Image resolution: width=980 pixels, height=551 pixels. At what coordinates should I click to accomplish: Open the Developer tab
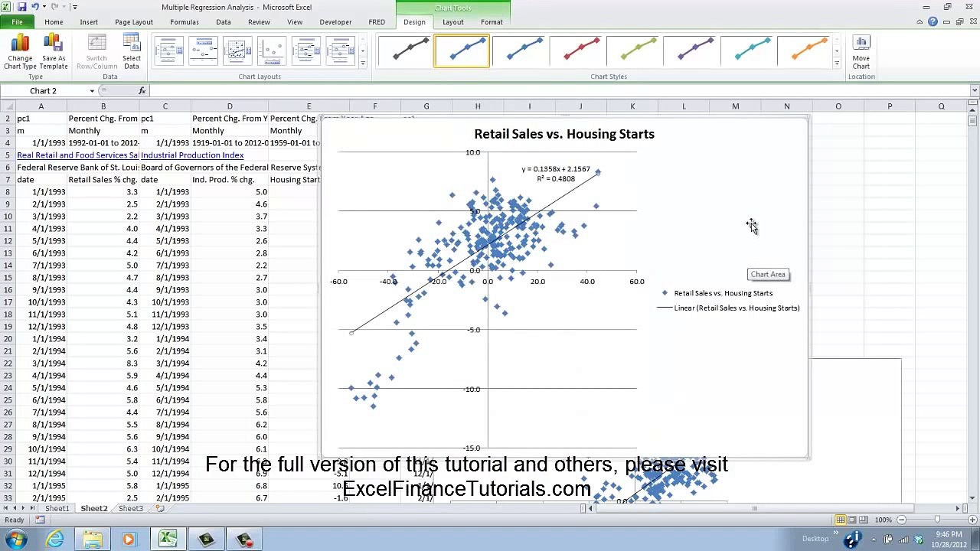pos(335,22)
